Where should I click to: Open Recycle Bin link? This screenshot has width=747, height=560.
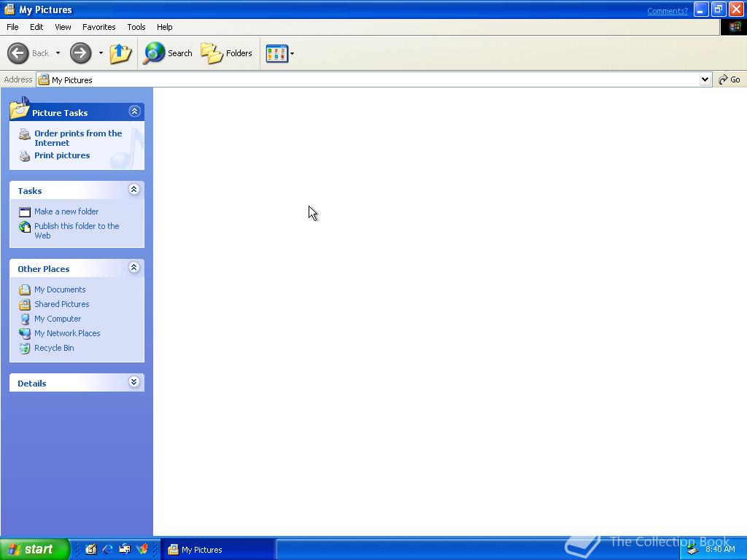[x=54, y=348]
